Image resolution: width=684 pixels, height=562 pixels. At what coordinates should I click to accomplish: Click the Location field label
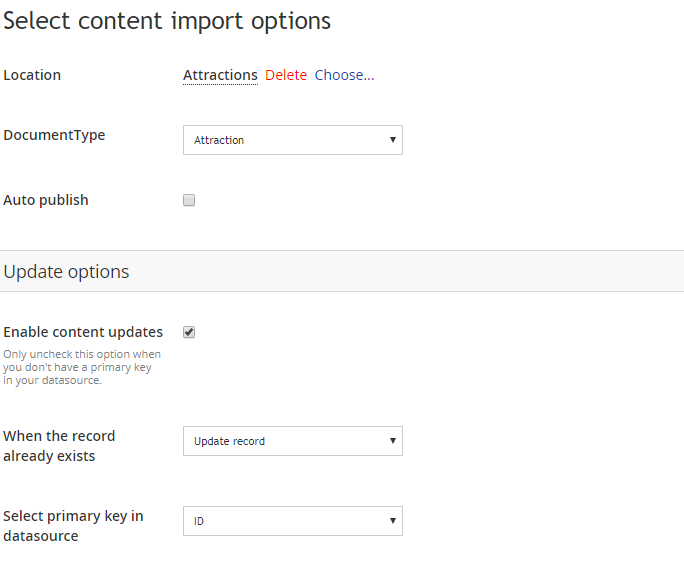(32, 75)
